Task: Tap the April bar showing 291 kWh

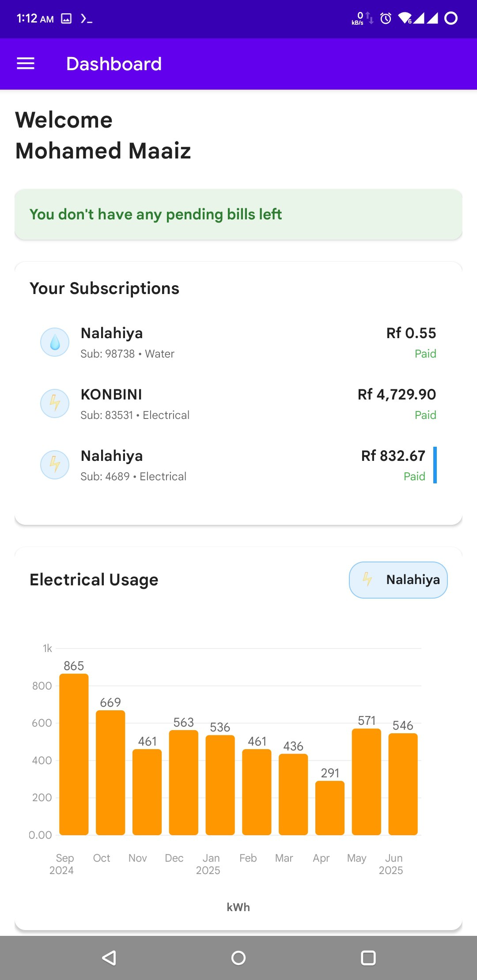Action: [x=330, y=808]
